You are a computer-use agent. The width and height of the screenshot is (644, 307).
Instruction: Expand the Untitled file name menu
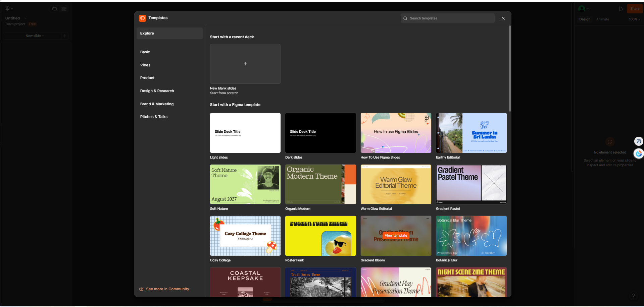pos(25,18)
